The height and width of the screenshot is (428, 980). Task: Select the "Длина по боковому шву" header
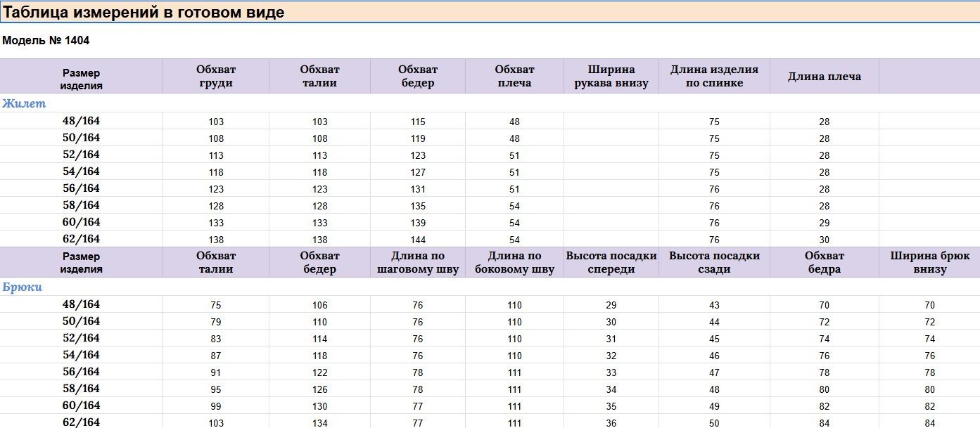pos(514,262)
